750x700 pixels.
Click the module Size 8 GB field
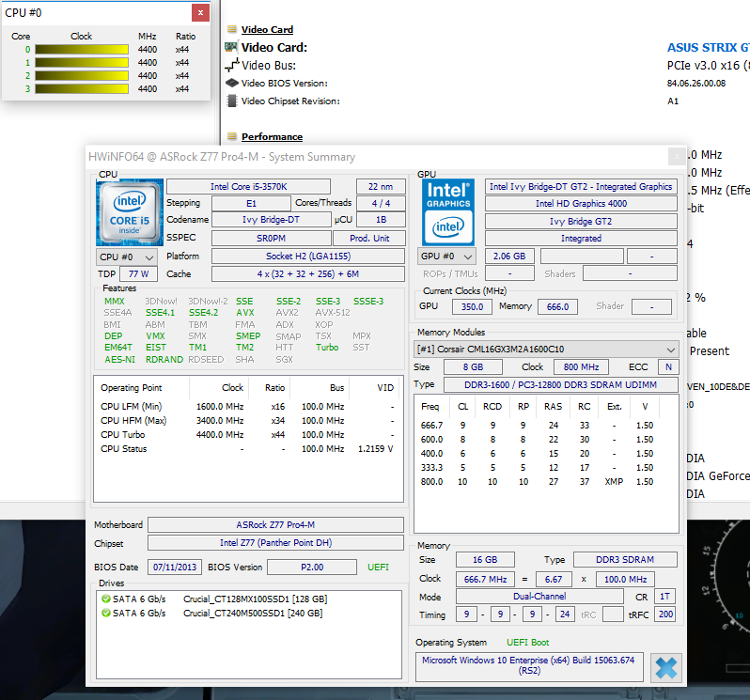pos(473,367)
